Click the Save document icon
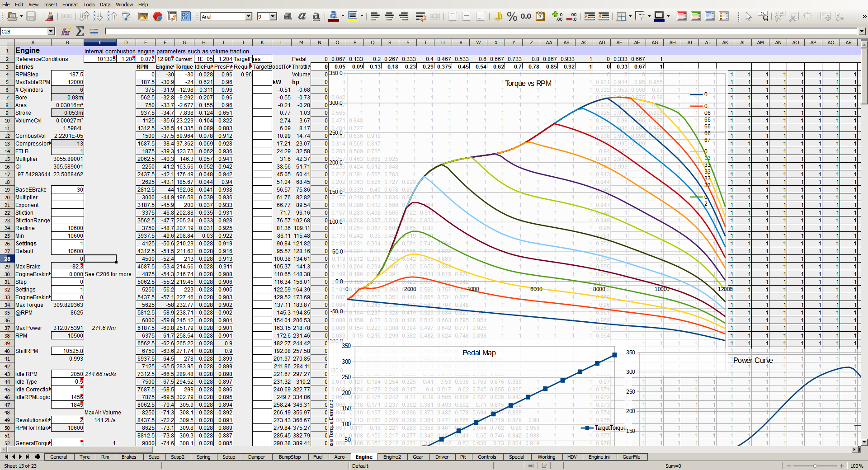This screenshot has width=868, height=470. pyautogui.click(x=31, y=17)
